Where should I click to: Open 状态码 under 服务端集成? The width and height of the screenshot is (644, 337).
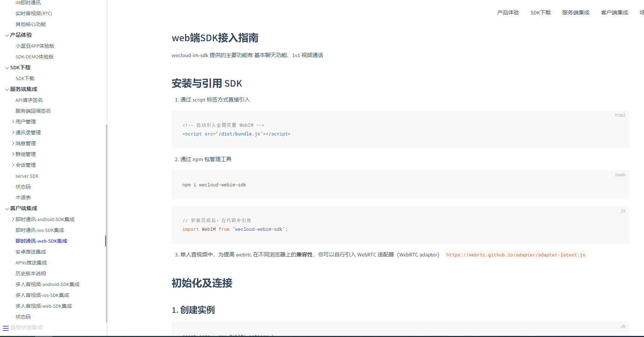click(x=23, y=187)
